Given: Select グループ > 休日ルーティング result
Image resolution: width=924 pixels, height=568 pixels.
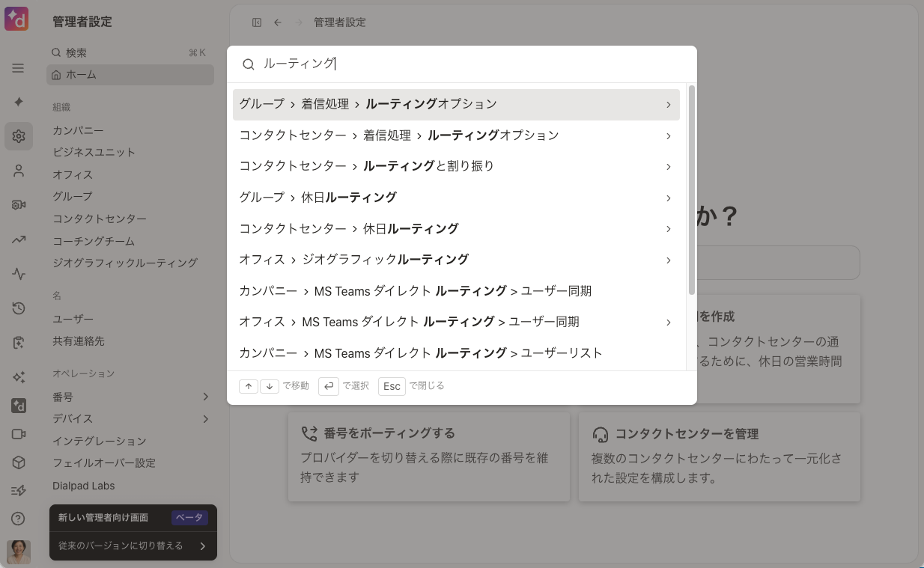Looking at the screenshot, I should [456, 198].
